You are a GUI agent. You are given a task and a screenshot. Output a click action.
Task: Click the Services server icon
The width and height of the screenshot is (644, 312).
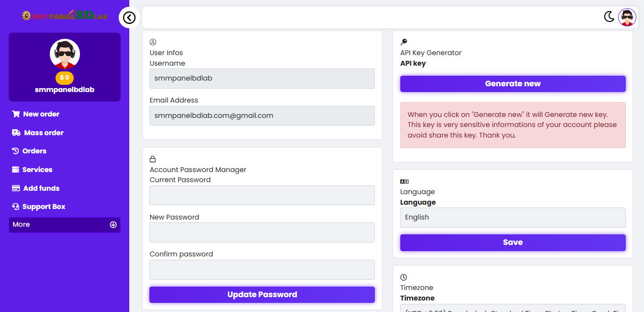(x=15, y=170)
